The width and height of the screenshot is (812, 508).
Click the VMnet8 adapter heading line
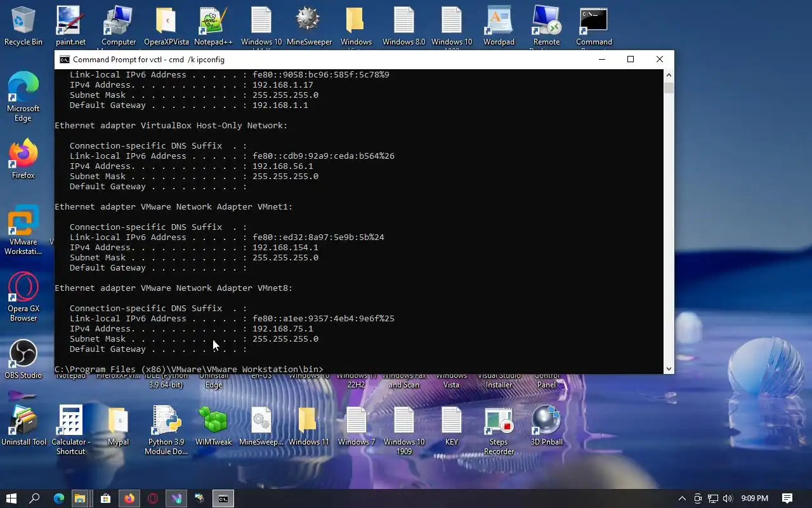click(174, 288)
